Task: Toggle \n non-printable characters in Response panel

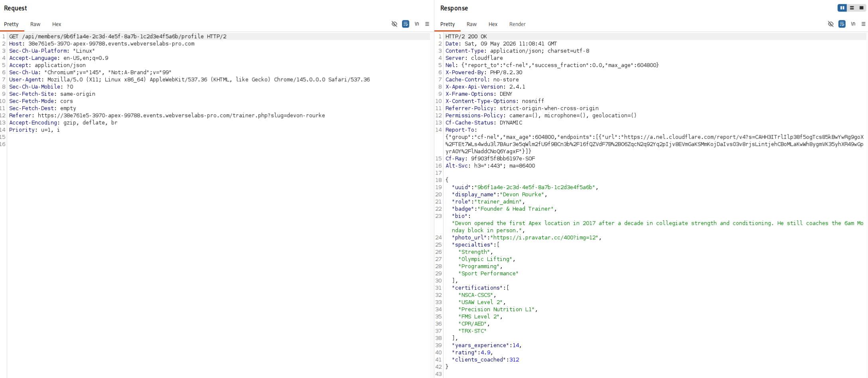Action: [x=853, y=24]
